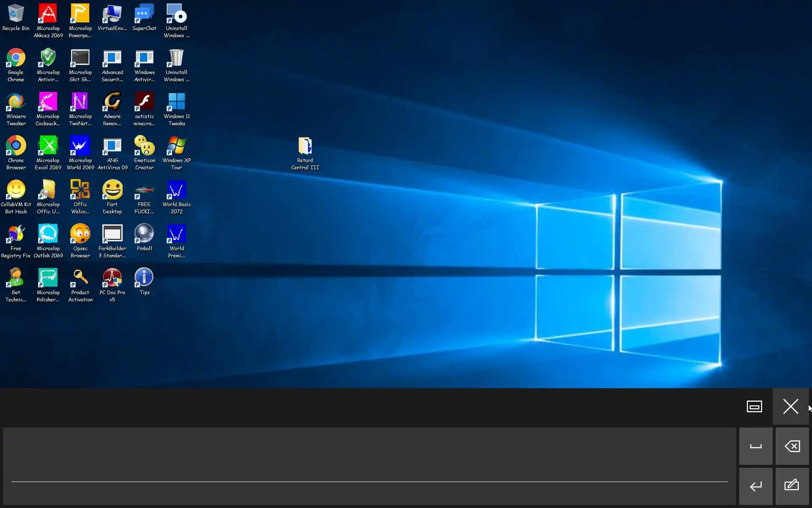Switch keyboard layout using the dock button
812x508 pixels.
pos(754,406)
